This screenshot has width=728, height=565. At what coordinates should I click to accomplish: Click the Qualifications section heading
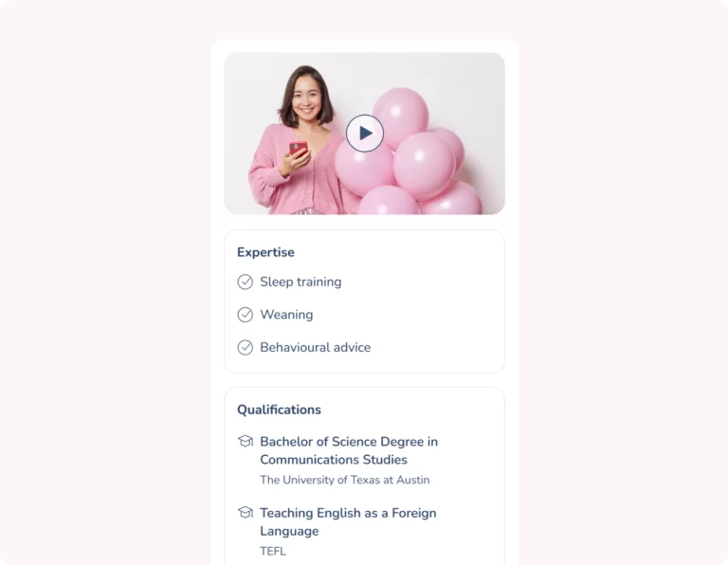tap(279, 410)
